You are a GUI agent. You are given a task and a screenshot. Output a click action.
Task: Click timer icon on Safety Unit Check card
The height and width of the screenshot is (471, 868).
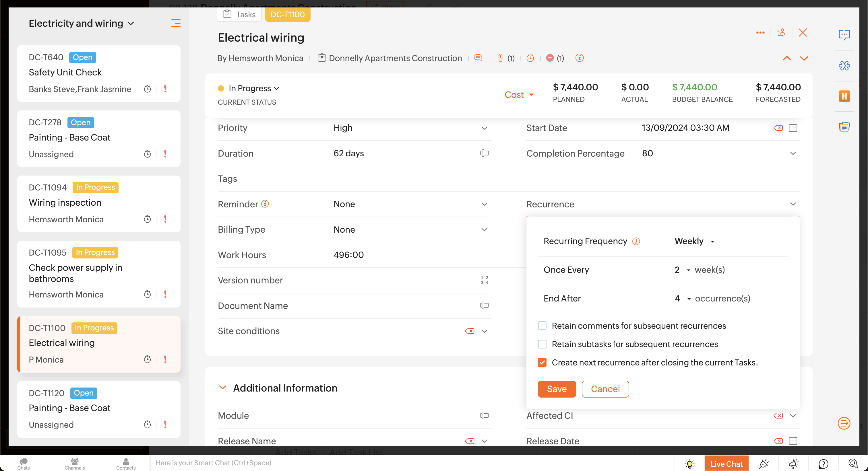147,89
